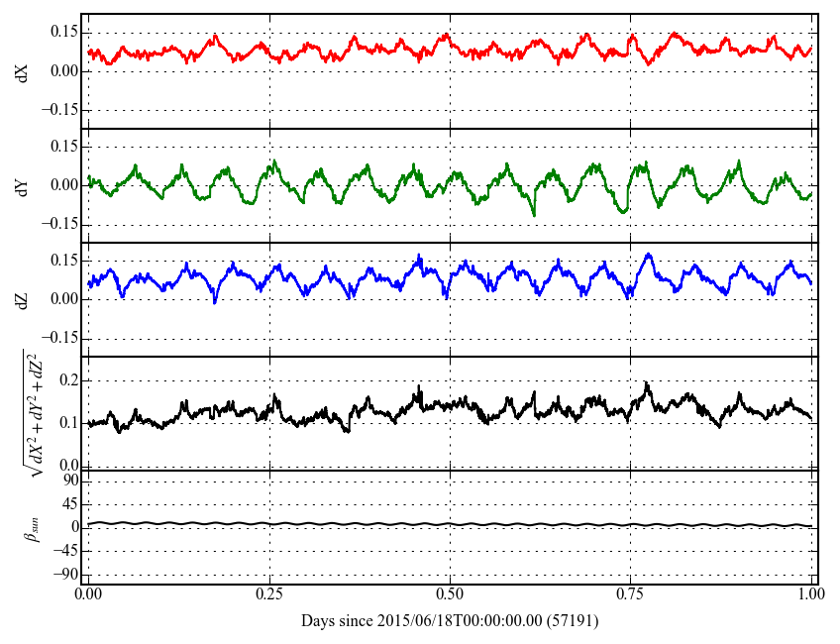The image size is (840, 644).
Task: Click the 0.0 tick in magnitude panel
Action: 67,465
